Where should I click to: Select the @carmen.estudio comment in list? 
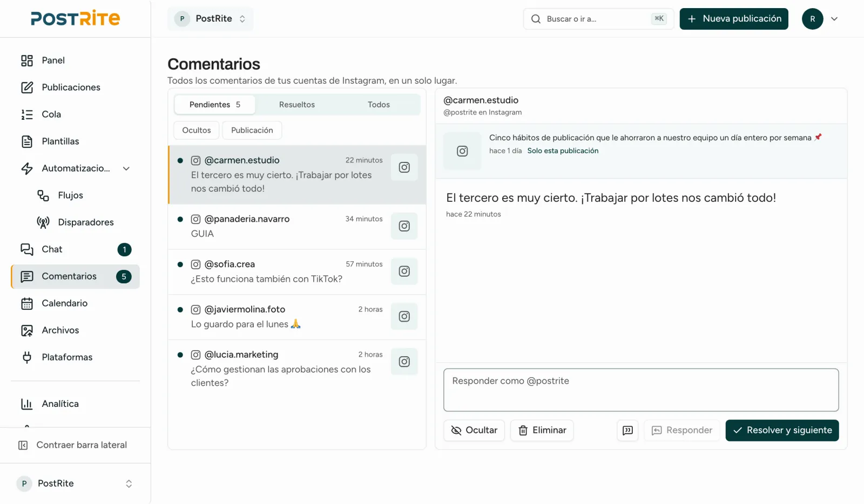[x=297, y=175]
